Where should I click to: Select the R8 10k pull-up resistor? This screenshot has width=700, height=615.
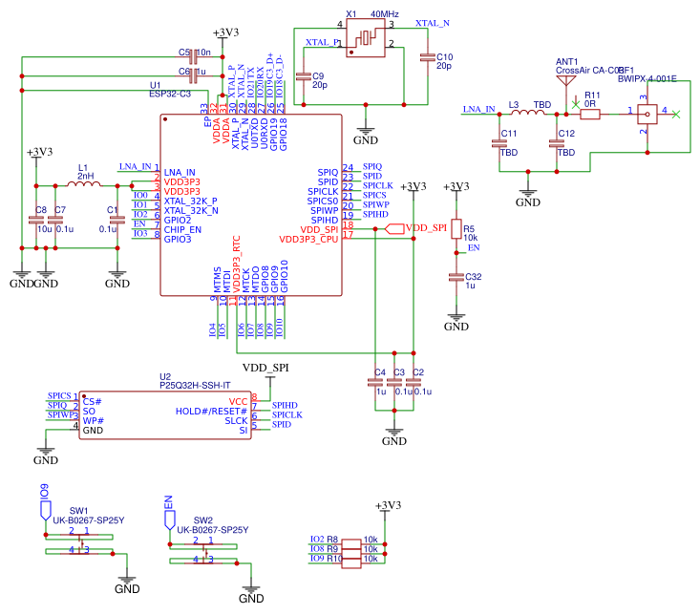[x=351, y=544]
